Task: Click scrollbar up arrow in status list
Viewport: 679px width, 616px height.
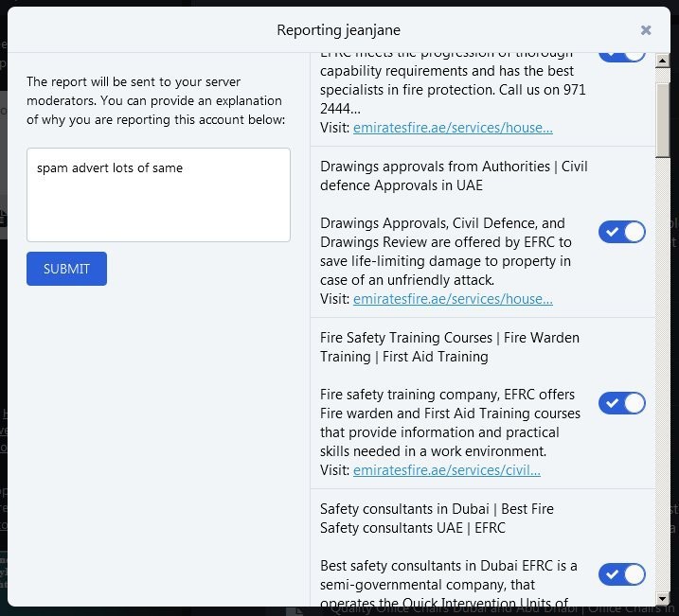Action: tap(663, 61)
